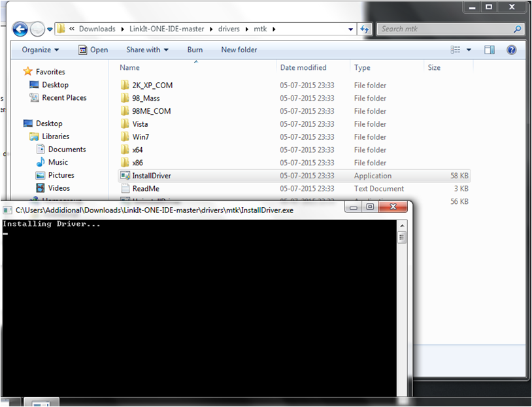The image size is (532, 407).
Task: Click the 58 KB size cell
Action: 459,176
